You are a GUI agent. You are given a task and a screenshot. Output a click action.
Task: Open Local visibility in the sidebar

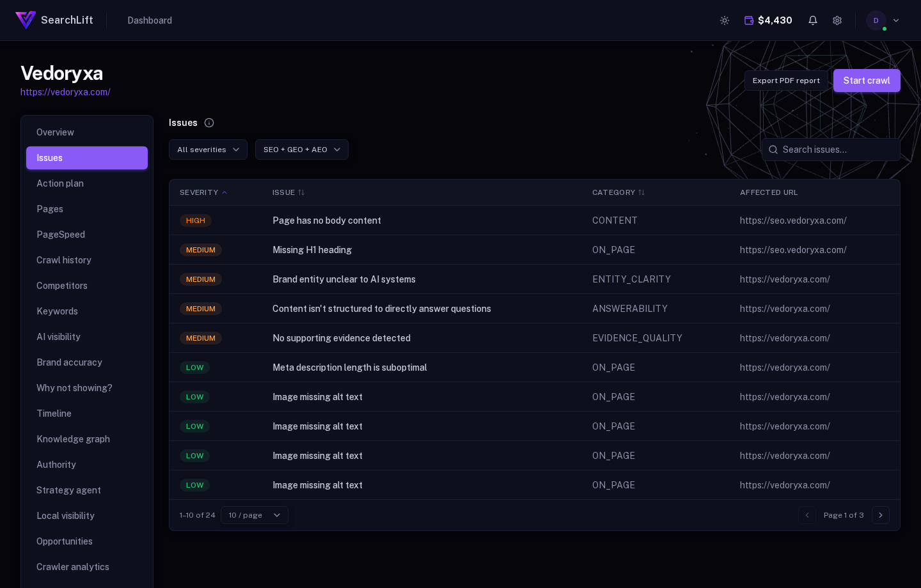click(x=87, y=516)
